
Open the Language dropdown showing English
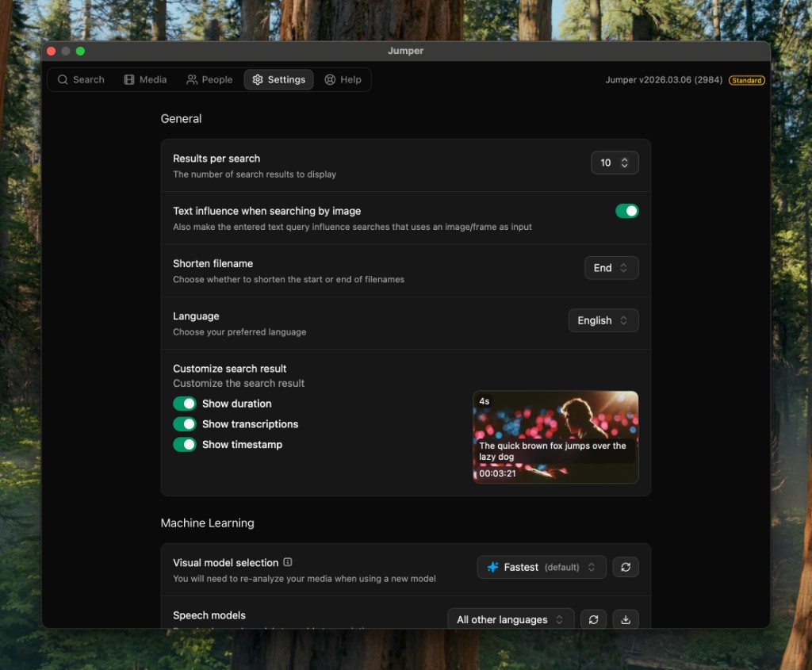pyautogui.click(x=603, y=320)
